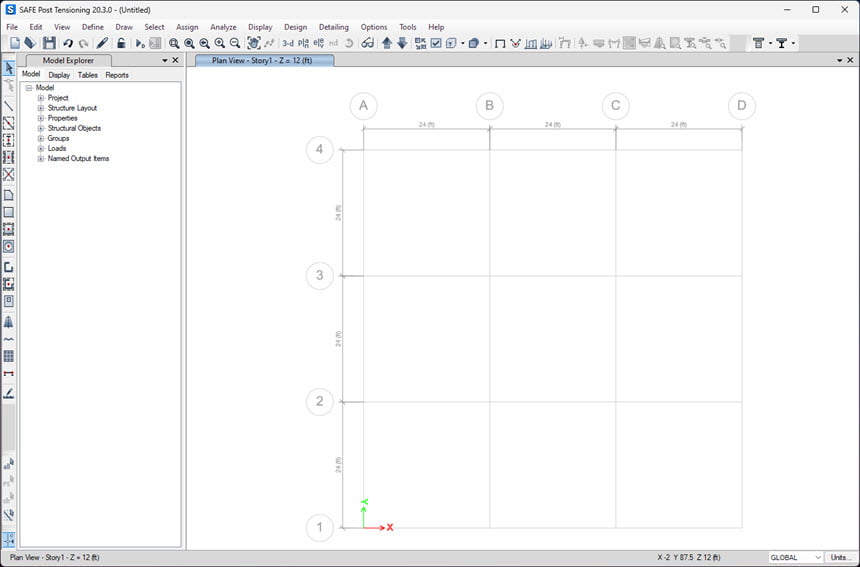Click the Plan view toolbar button

[303, 43]
